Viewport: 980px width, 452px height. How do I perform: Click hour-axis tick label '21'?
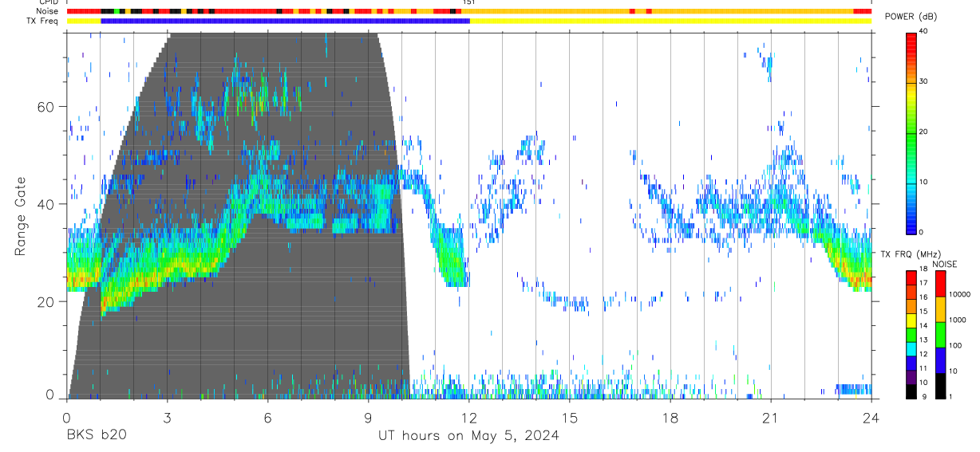pyautogui.click(x=771, y=418)
